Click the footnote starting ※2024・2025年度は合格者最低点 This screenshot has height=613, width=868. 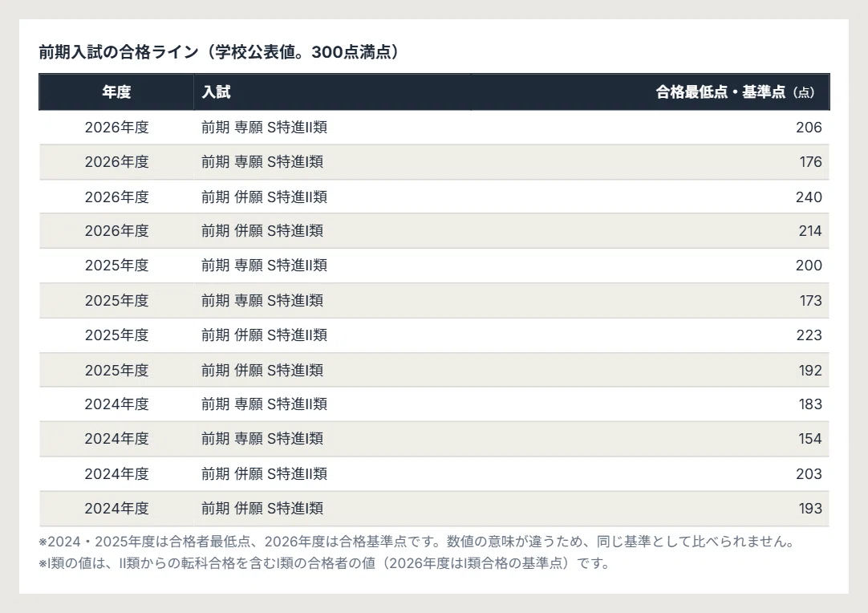417,542
